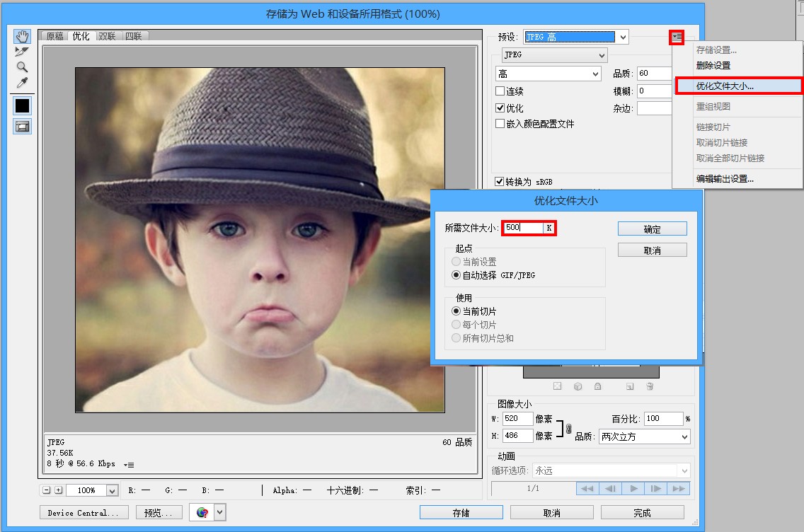Select the Zoom magnifier tool
Screen dimensions: 804x532
pos(22,67)
